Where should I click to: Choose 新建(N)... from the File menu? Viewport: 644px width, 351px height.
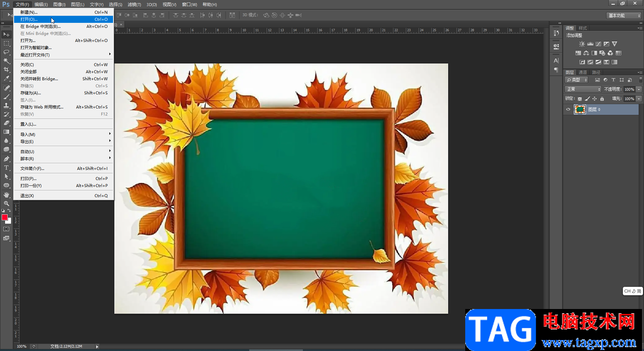click(x=64, y=12)
